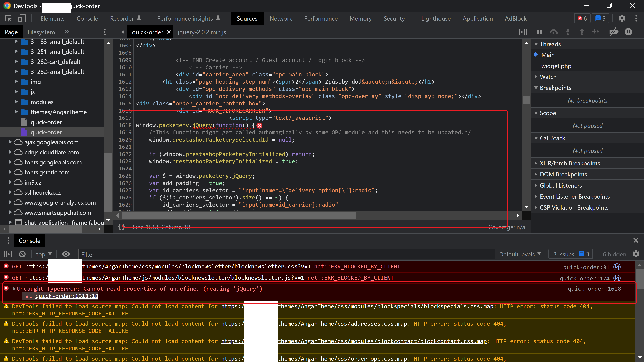
Task: Open the quick-order:1618 source link
Action: coord(594,289)
